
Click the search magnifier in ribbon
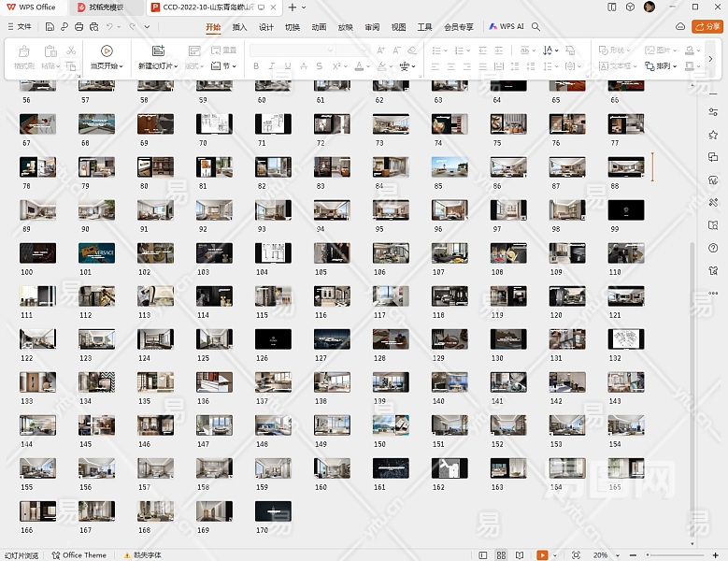[x=536, y=27]
